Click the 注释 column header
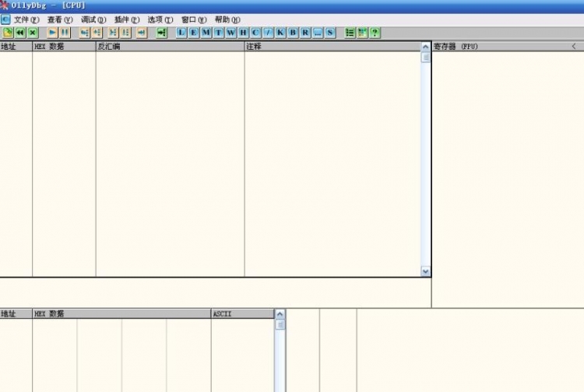Screen dimensions: 584x392 [332, 47]
